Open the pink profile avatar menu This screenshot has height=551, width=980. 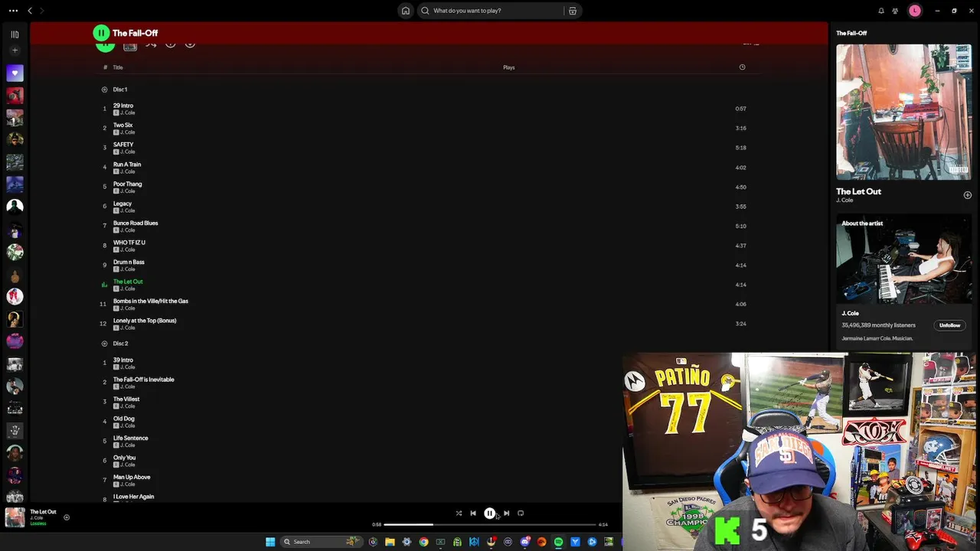click(915, 11)
